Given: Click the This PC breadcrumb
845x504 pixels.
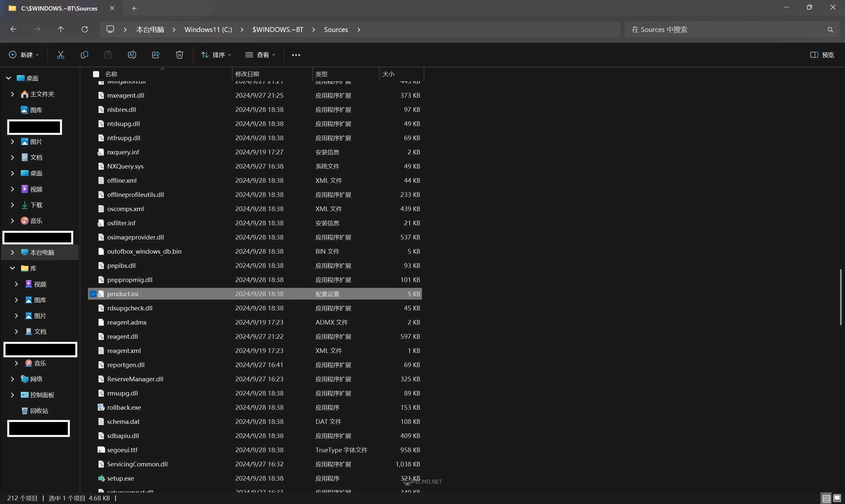Looking at the screenshot, I should click(x=150, y=30).
